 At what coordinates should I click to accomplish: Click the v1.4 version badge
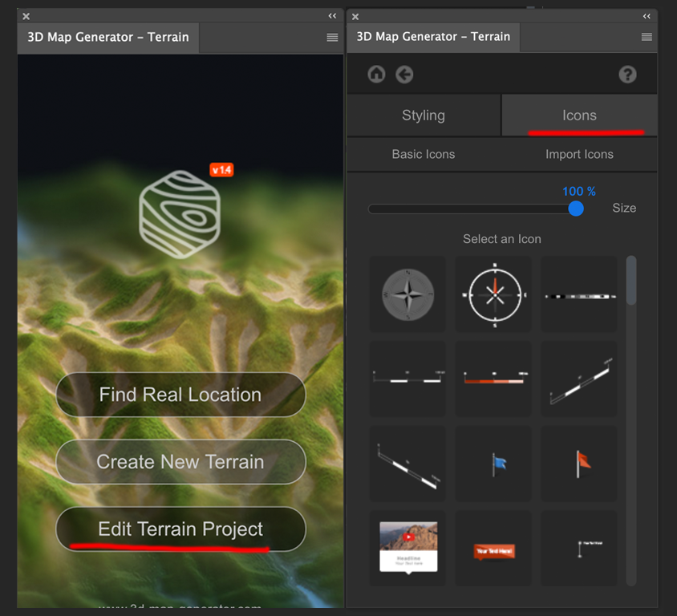[221, 170]
